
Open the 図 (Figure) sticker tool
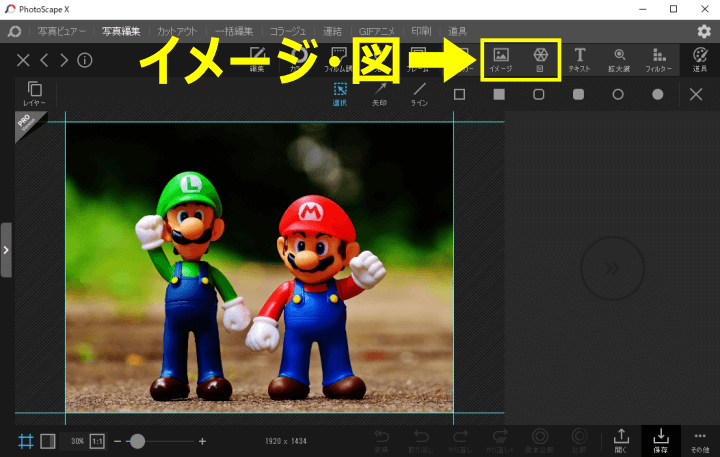point(540,60)
